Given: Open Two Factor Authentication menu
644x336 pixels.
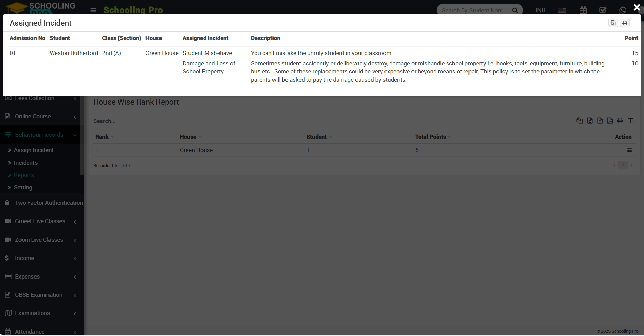Looking at the screenshot, I should click(x=42, y=203).
